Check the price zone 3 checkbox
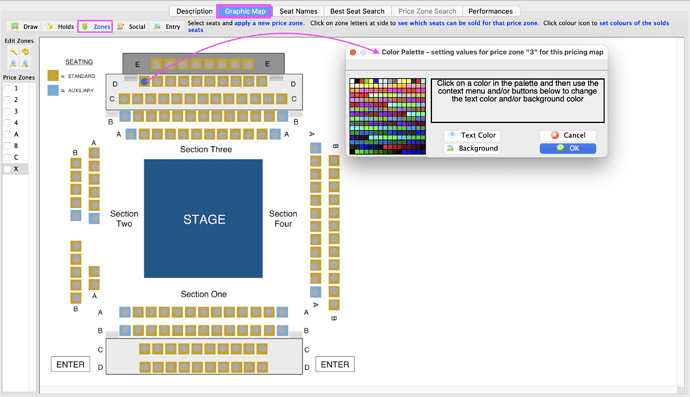The height and width of the screenshot is (397, 690). (x=7, y=111)
